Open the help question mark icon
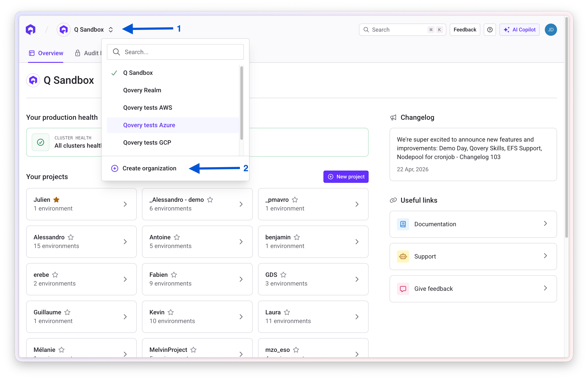The image size is (588, 380). 490,30
